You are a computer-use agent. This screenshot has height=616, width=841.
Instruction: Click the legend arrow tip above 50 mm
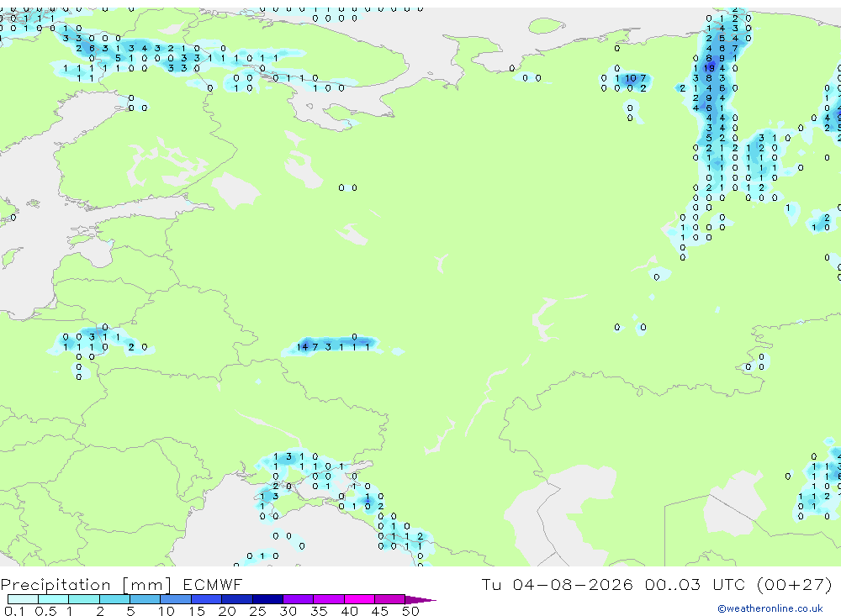point(420,599)
